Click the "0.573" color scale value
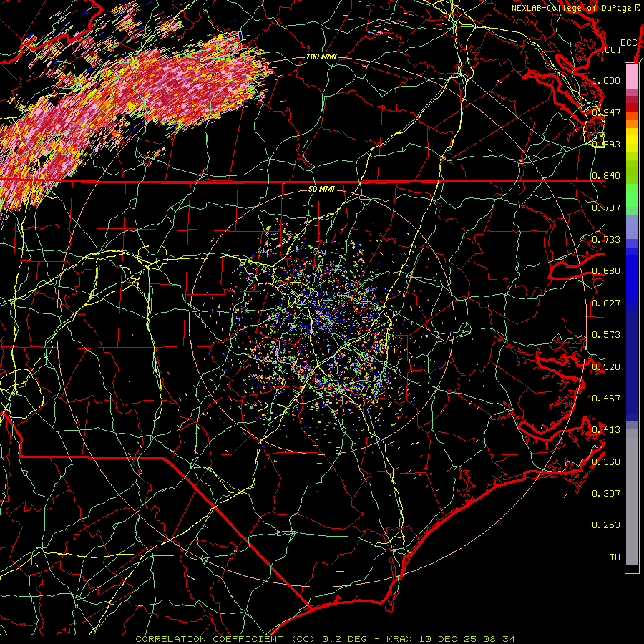This screenshot has width=644, height=644. point(606,335)
